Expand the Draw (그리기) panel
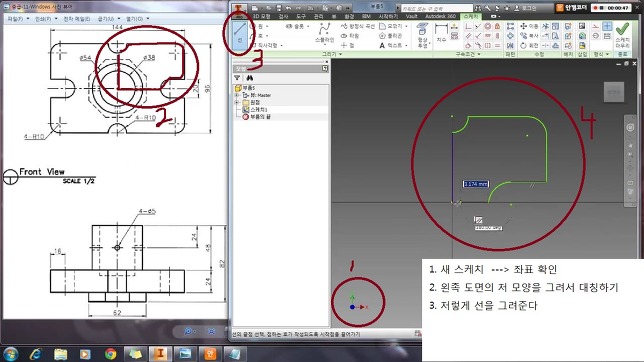Viewport: 644px width, 362px height. [331, 54]
